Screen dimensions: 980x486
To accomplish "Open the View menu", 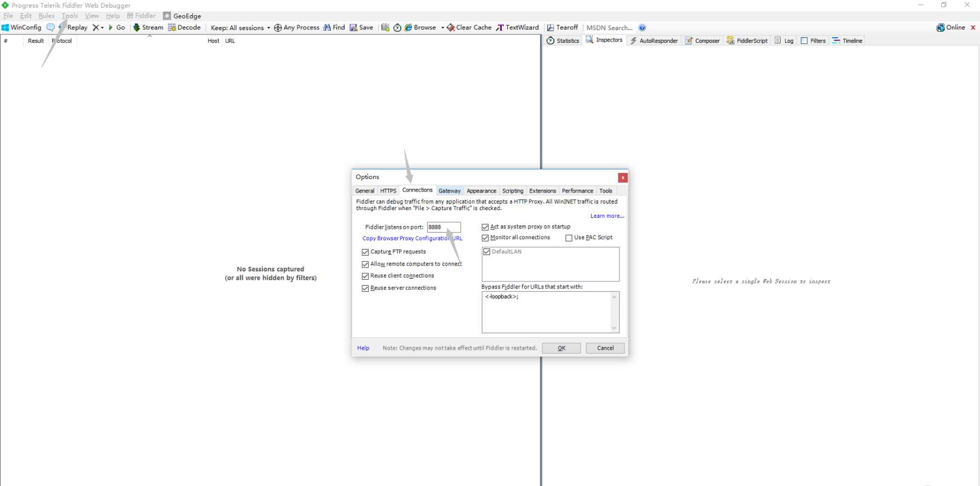I will point(92,16).
